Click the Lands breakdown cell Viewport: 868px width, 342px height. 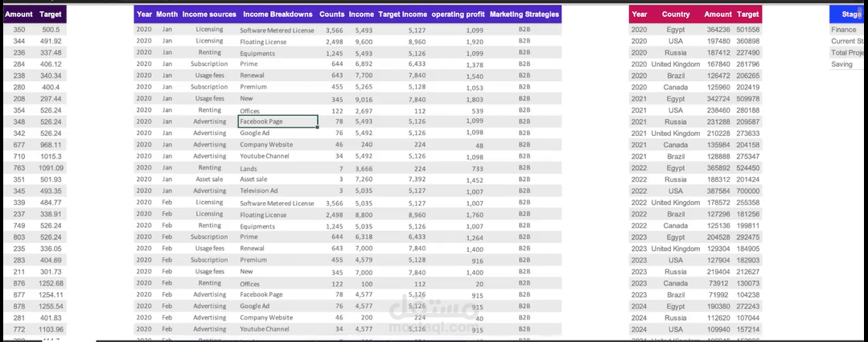[249, 168]
